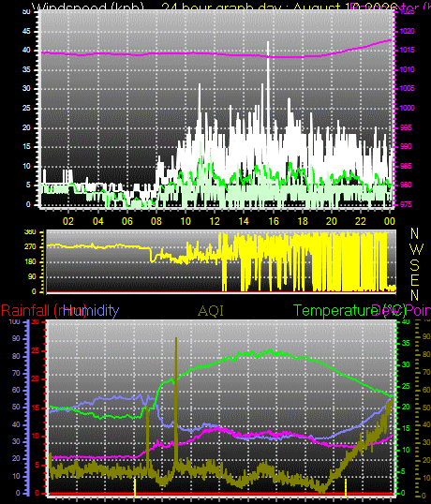Click the 985 barometer axis value

[406, 166]
